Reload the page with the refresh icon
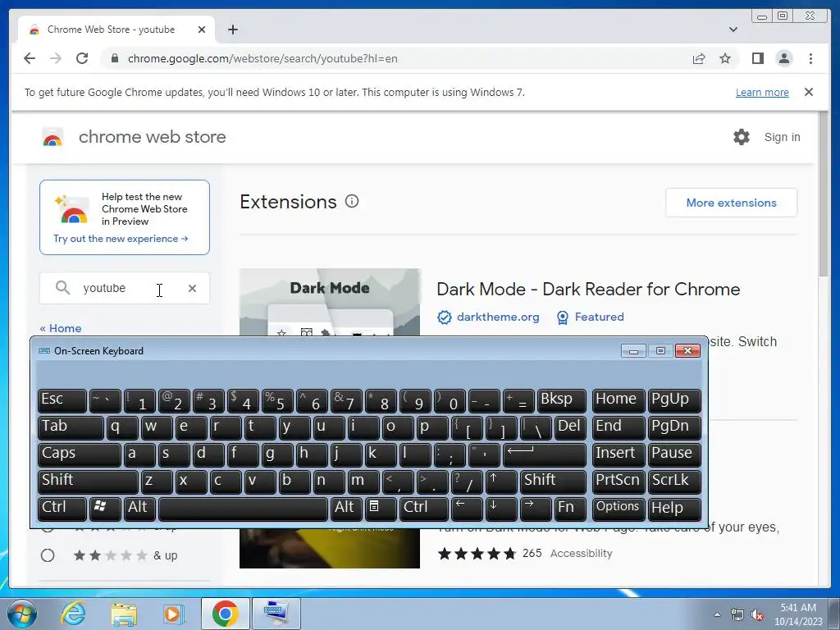Screen dimensions: 840x630 (82, 58)
